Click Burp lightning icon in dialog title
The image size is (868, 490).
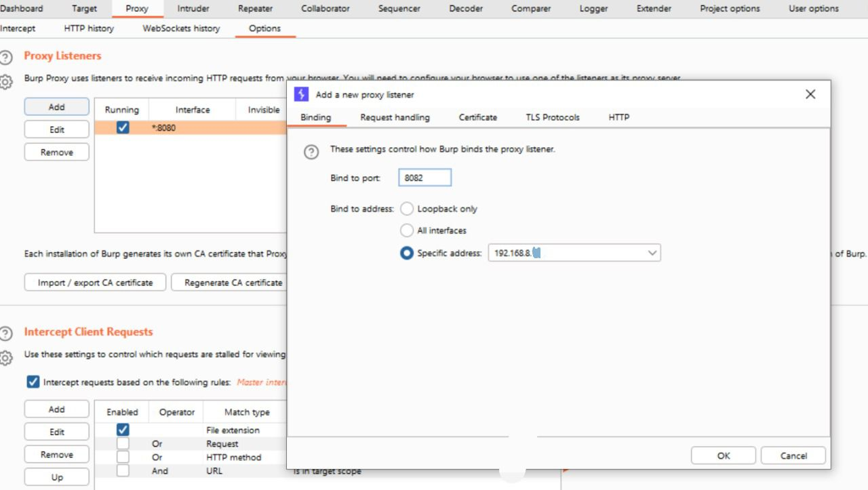tap(301, 94)
